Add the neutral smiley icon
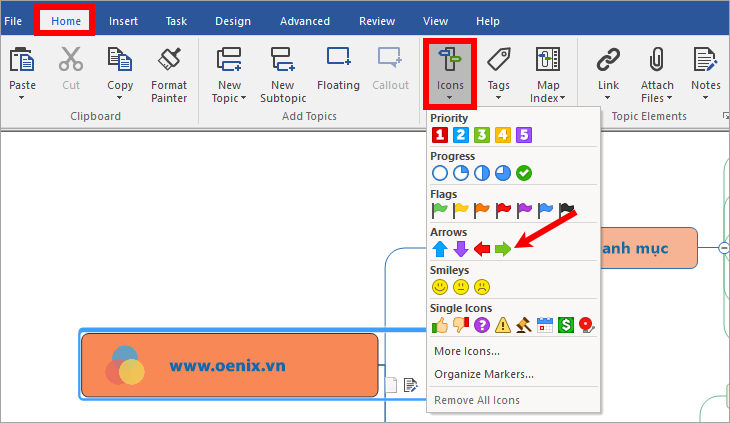 (460, 287)
